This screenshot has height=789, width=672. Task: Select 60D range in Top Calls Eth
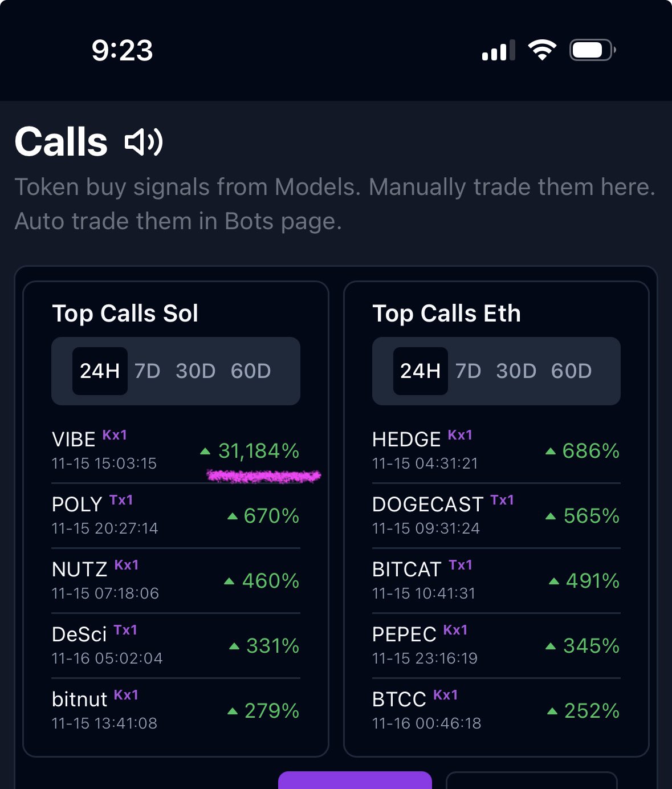[572, 371]
